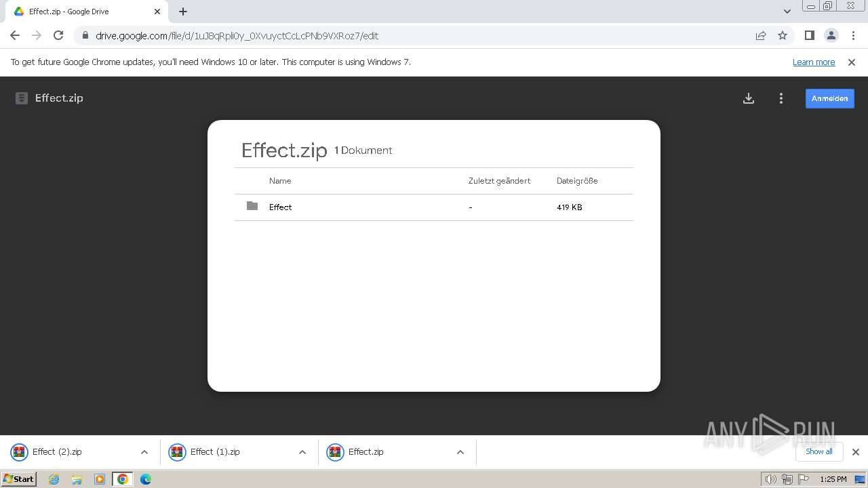
Task: Click Show all downloads button
Action: [x=818, y=451]
